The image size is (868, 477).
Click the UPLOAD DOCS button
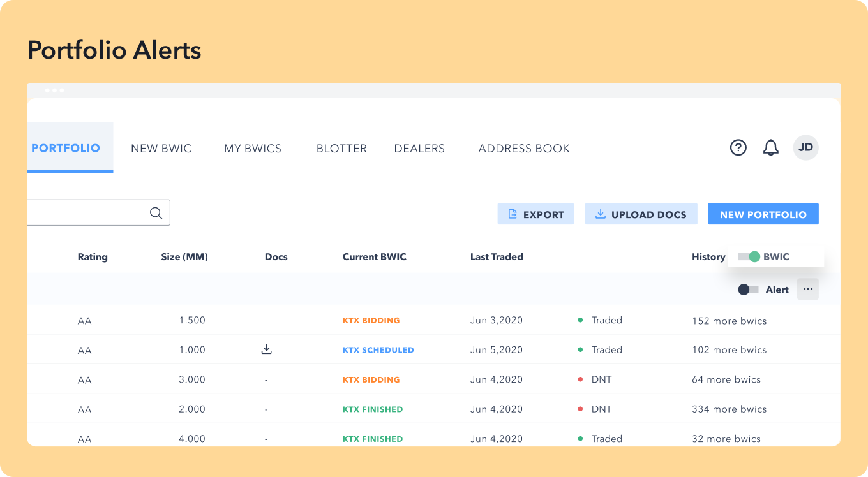pos(641,214)
